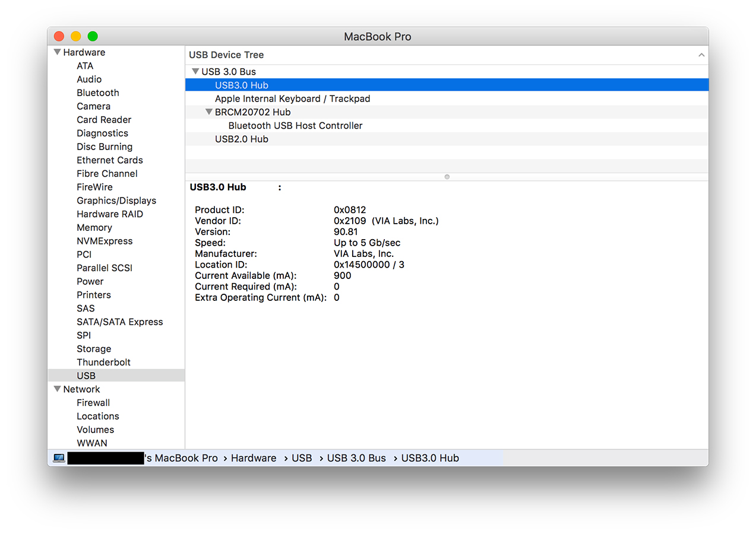Select Firewall under Network
Screen dimensions: 756x534
pos(93,402)
